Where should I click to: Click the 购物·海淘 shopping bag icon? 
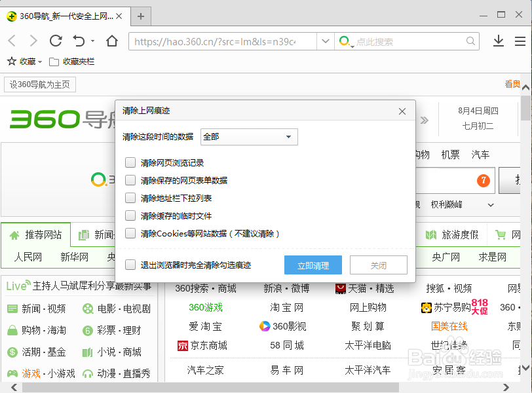pyautogui.click(x=12, y=330)
